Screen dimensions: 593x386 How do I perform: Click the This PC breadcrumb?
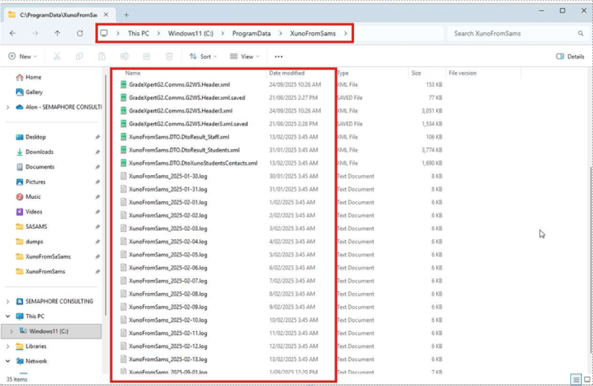[138, 33]
